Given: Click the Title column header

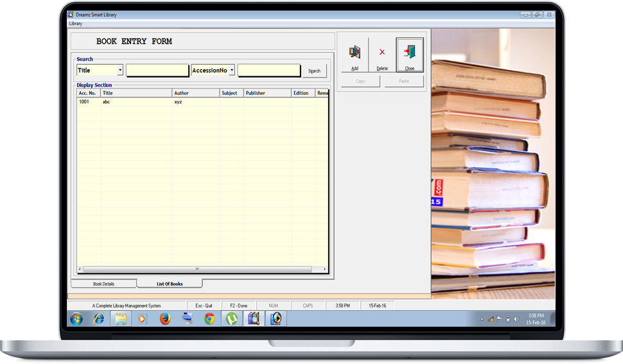Looking at the screenshot, I should point(136,93).
